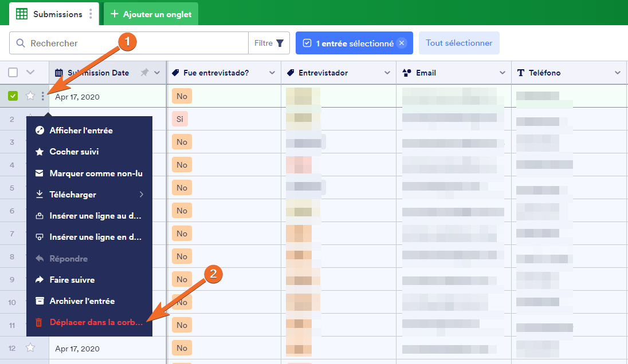This screenshot has height=364, width=628.
Task: Choose Afficher l'entrée from the context menu
Action: (89, 130)
